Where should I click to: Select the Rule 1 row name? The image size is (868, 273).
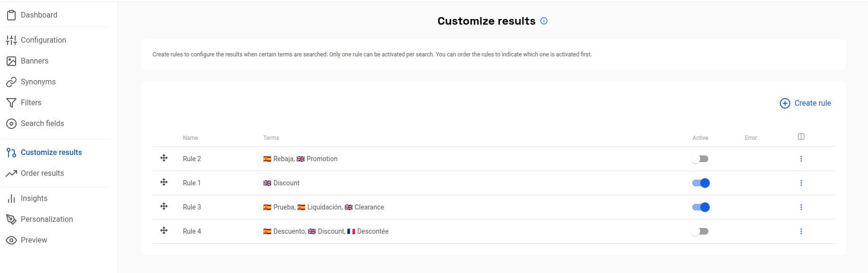[x=192, y=183]
